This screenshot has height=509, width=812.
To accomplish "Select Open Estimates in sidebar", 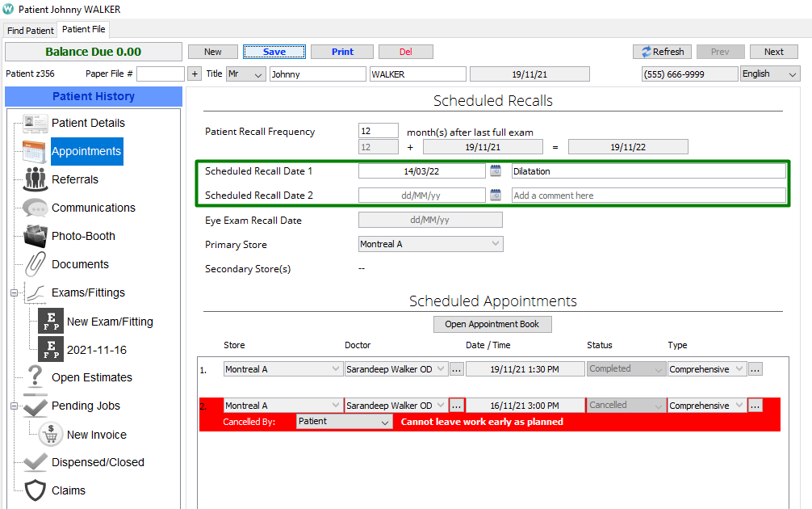I will coord(92,377).
